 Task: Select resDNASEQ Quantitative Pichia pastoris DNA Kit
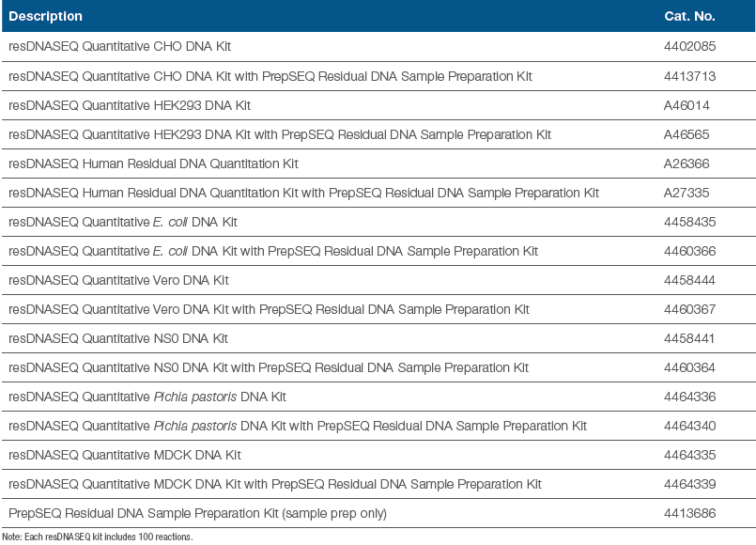147,397
